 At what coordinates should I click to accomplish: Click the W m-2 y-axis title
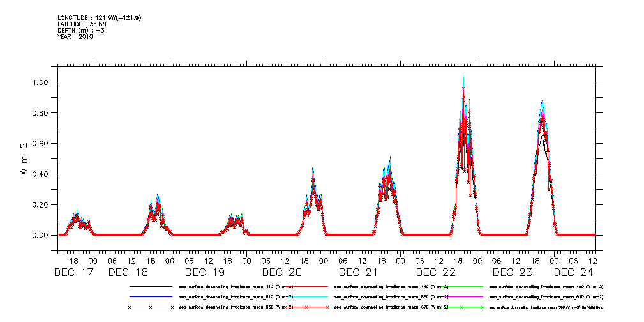point(24,158)
